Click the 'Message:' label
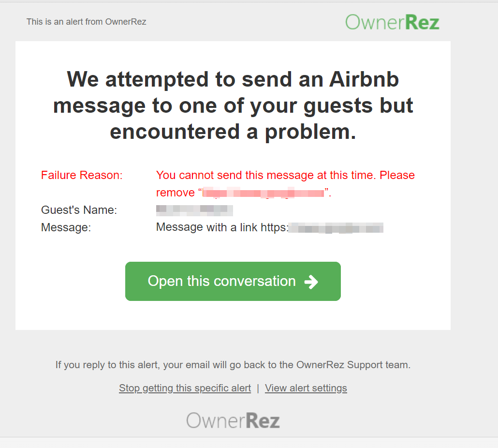Screen dimensions: 498x448 tap(66, 227)
